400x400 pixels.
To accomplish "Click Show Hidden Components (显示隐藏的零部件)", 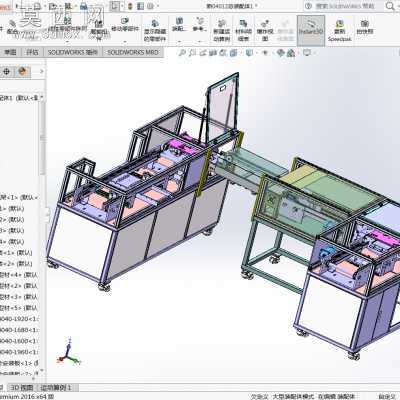I will (155, 30).
